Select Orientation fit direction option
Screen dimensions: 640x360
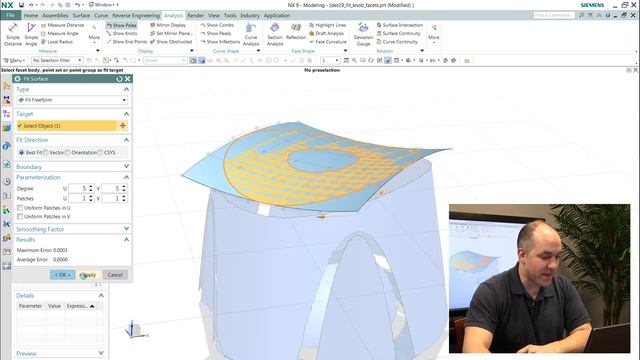pyautogui.click(x=68, y=152)
